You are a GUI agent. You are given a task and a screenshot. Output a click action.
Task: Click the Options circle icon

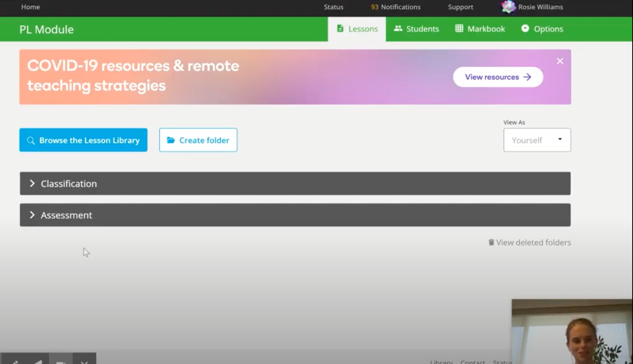tap(525, 29)
